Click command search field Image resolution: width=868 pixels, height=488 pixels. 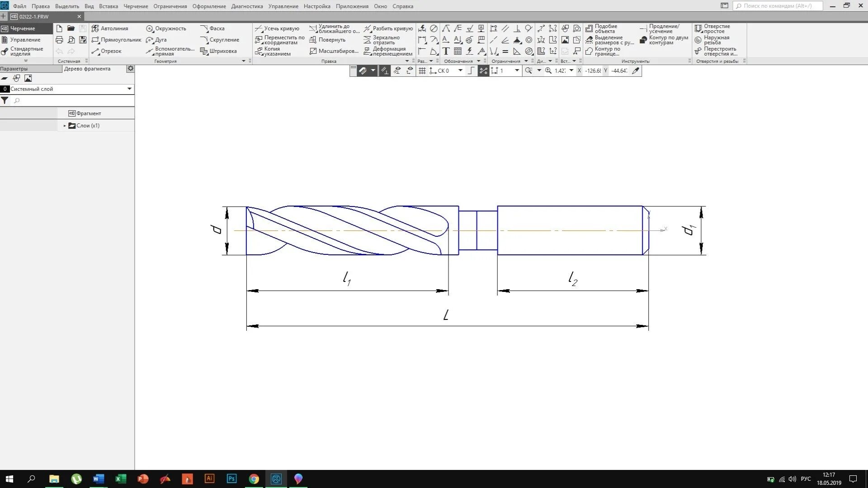778,6
